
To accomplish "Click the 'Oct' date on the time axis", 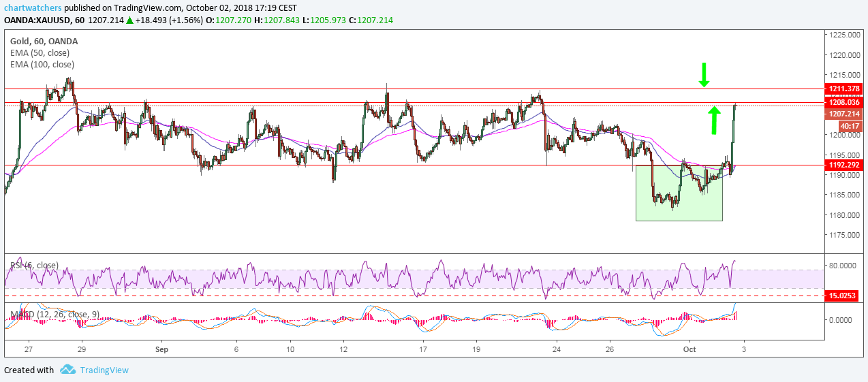I will (x=689, y=349).
